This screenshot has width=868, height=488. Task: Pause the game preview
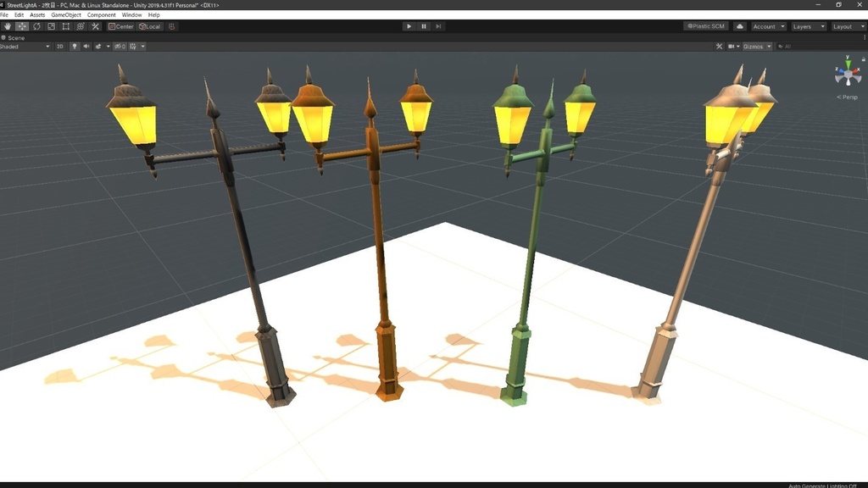click(x=424, y=26)
